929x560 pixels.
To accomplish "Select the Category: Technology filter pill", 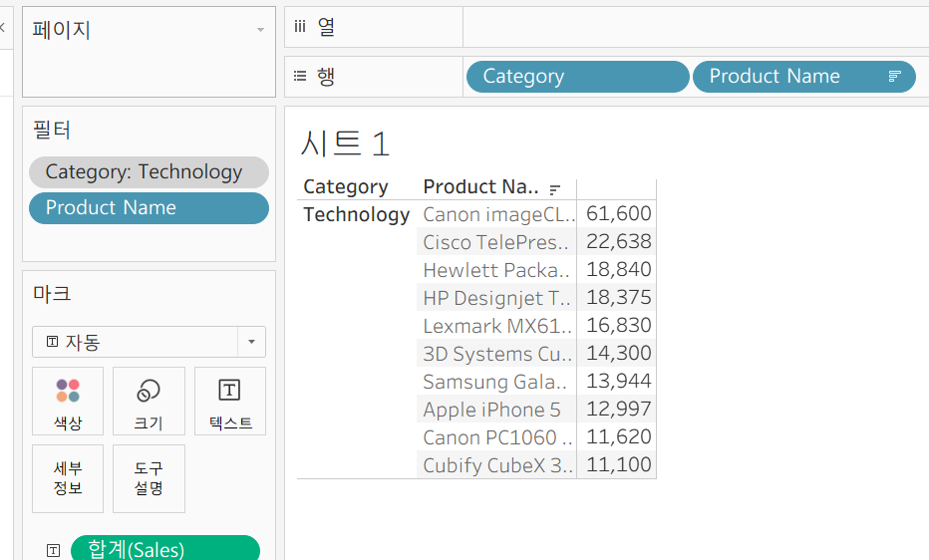I will (149, 172).
